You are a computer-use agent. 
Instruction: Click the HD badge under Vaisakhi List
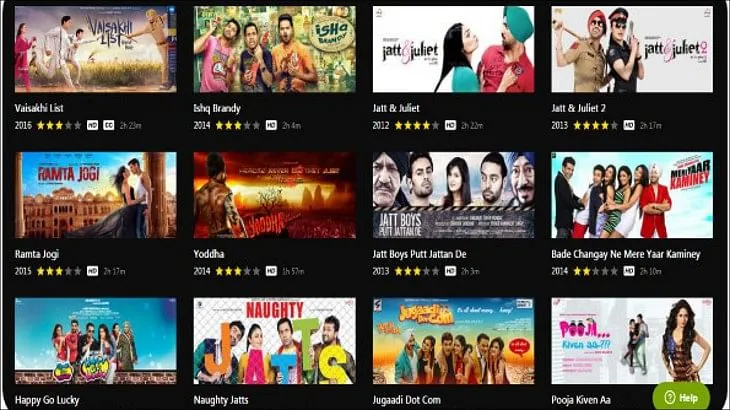(93, 125)
